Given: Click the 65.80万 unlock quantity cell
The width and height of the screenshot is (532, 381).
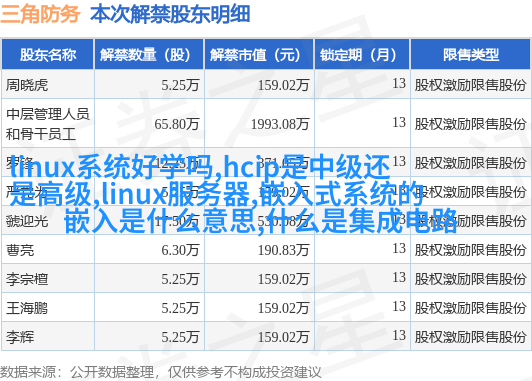Looking at the screenshot, I should tap(177, 124).
